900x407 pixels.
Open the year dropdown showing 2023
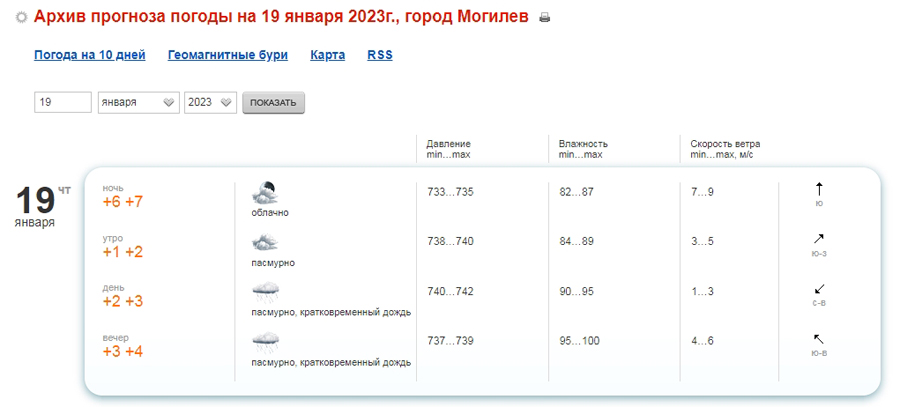[210, 102]
